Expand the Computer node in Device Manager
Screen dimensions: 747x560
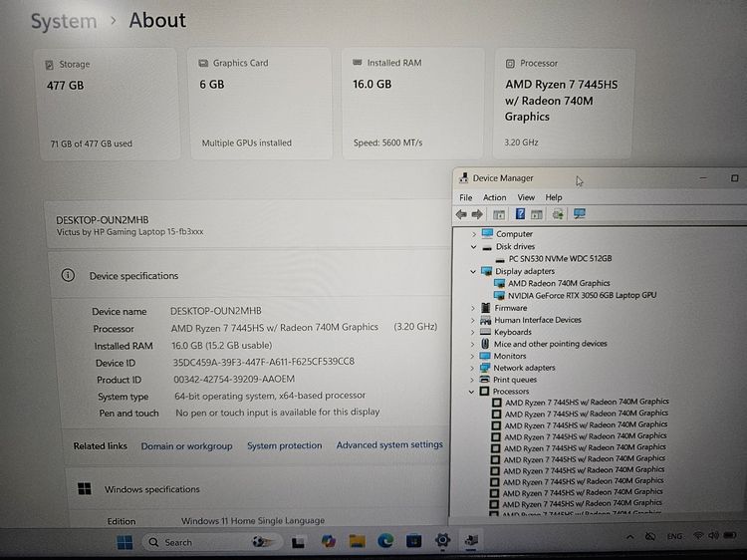click(473, 234)
